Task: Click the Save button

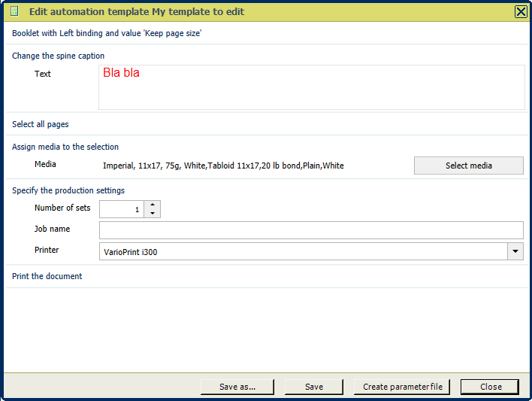Action: tap(314, 387)
